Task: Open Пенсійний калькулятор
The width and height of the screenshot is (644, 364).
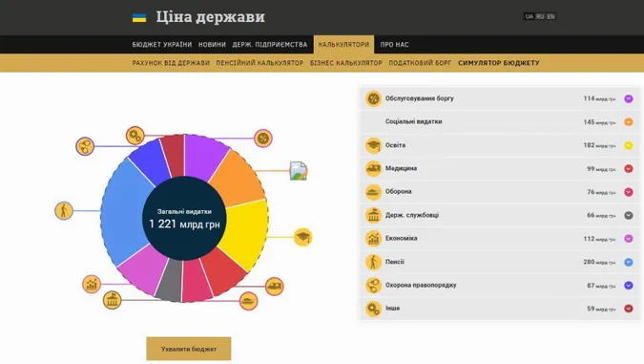Action: coord(260,63)
